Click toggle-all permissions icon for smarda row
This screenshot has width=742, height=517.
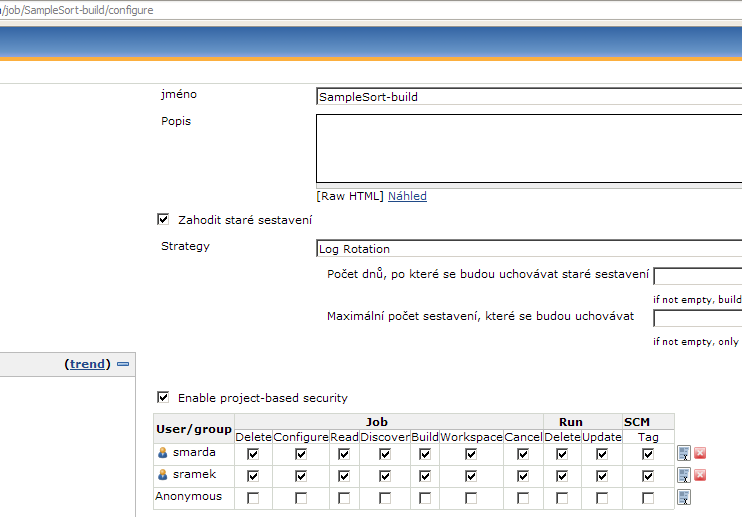tap(684, 453)
